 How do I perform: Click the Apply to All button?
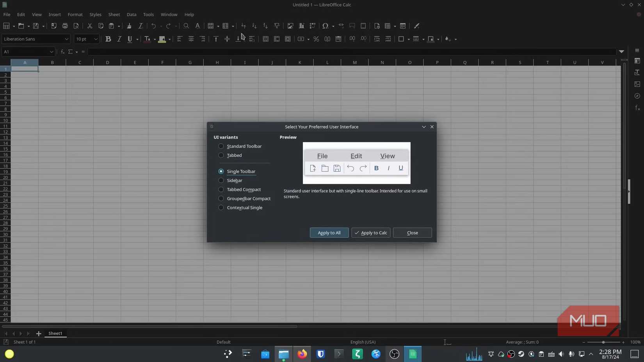click(x=329, y=233)
